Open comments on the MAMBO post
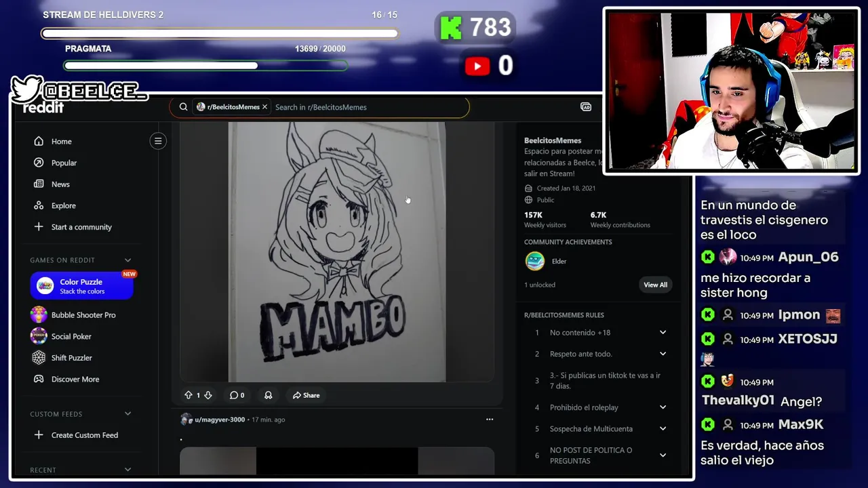 tap(237, 395)
